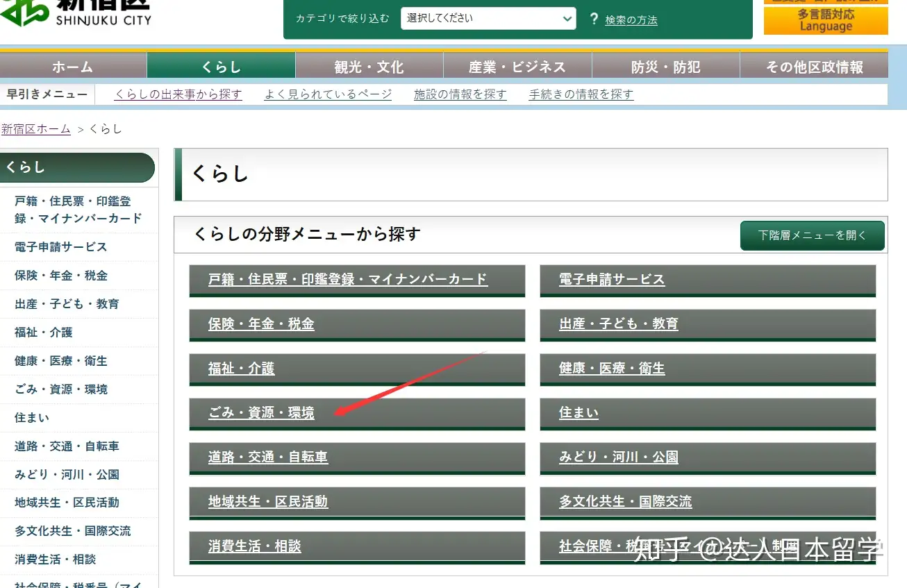Viewport: 907px width, 588px height.
Task: Click the 新宿区ホーム breadcrumb link
Action: click(36, 129)
